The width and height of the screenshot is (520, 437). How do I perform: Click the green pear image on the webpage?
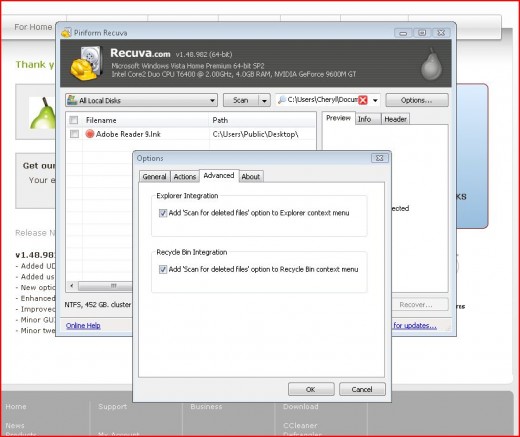pos(43,113)
